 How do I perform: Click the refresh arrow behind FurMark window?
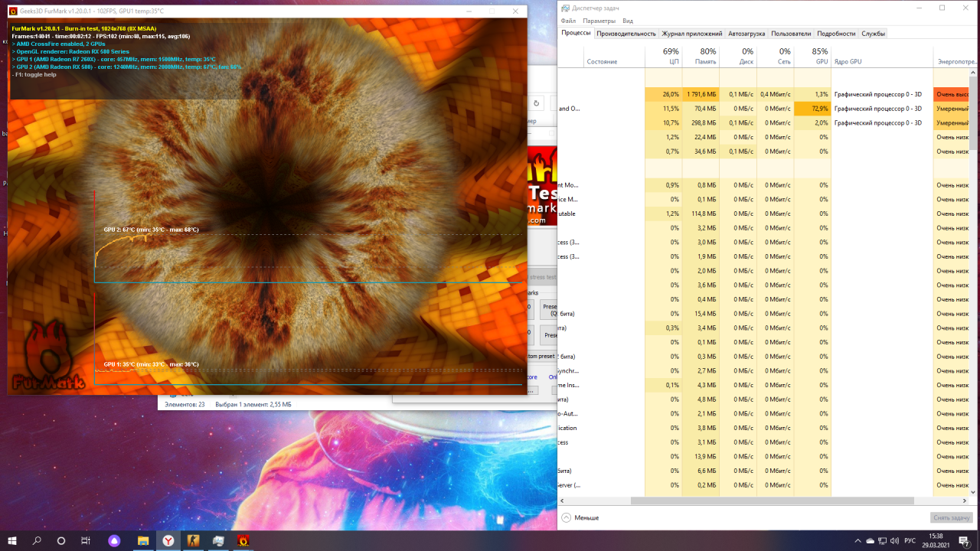(x=537, y=103)
